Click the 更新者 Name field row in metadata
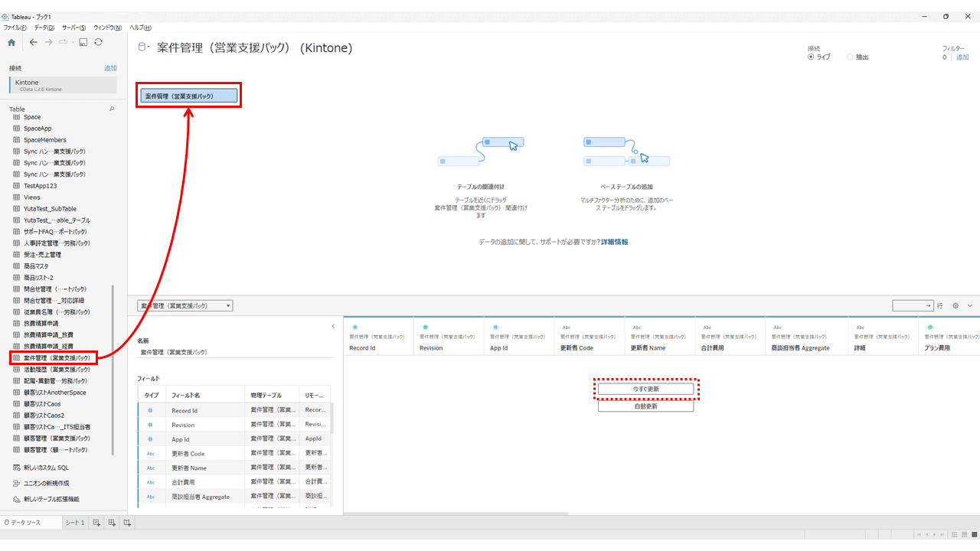This screenshot has height=551, width=980. 234,468
